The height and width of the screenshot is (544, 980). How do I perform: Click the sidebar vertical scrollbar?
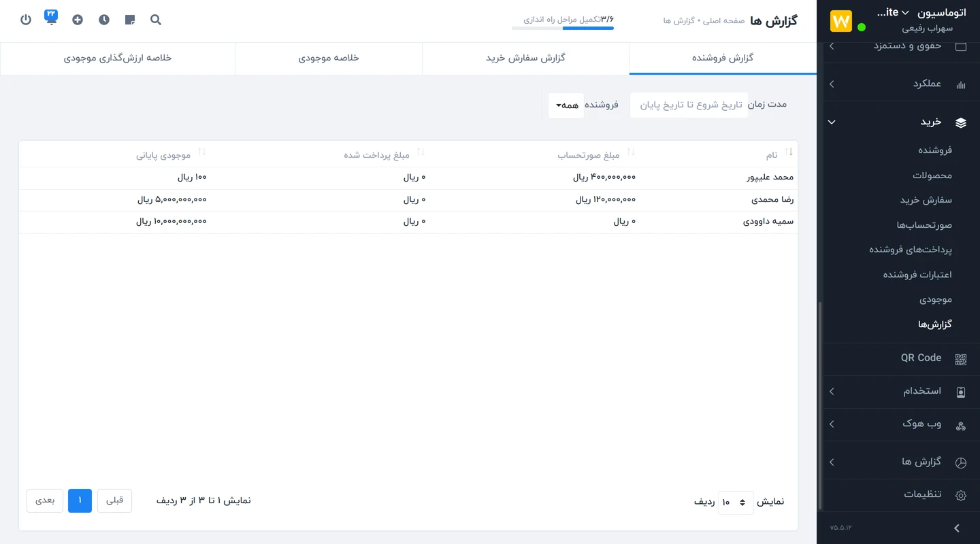click(x=819, y=405)
